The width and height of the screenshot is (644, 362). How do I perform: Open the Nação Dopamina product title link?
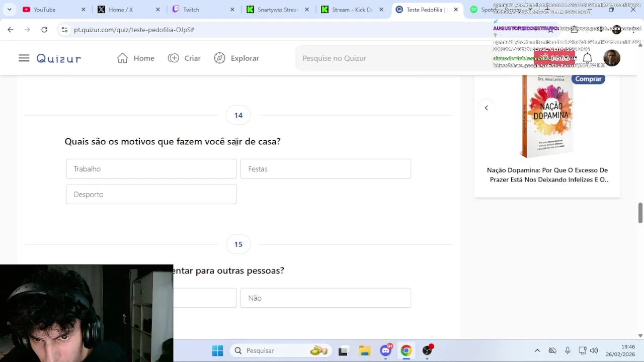(547, 175)
